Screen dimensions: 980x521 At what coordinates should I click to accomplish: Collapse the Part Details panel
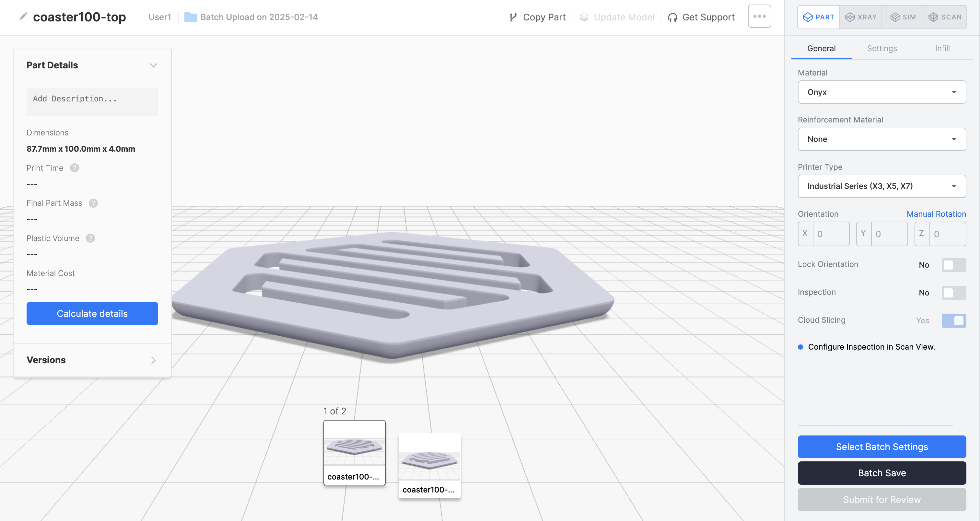pos(154,65)
